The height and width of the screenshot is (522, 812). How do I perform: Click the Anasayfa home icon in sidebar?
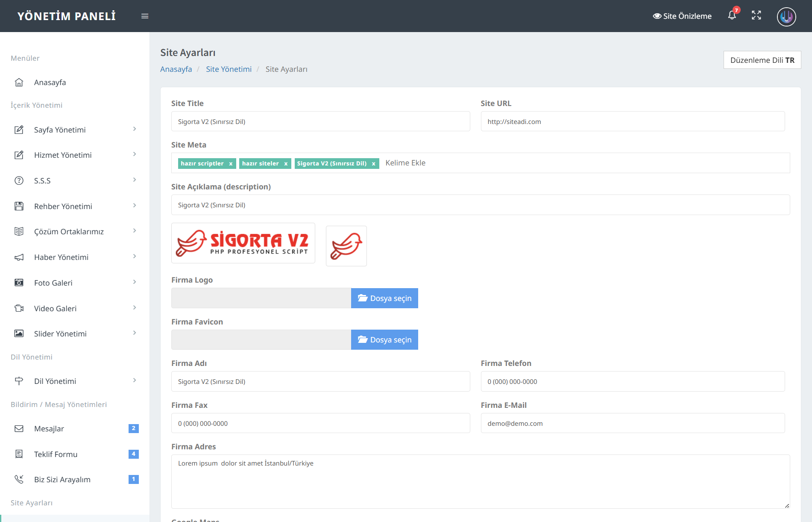[19, 83]
